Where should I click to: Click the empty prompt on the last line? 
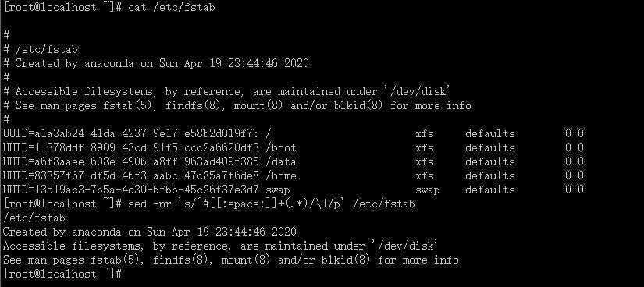click(x=62, y=274)
